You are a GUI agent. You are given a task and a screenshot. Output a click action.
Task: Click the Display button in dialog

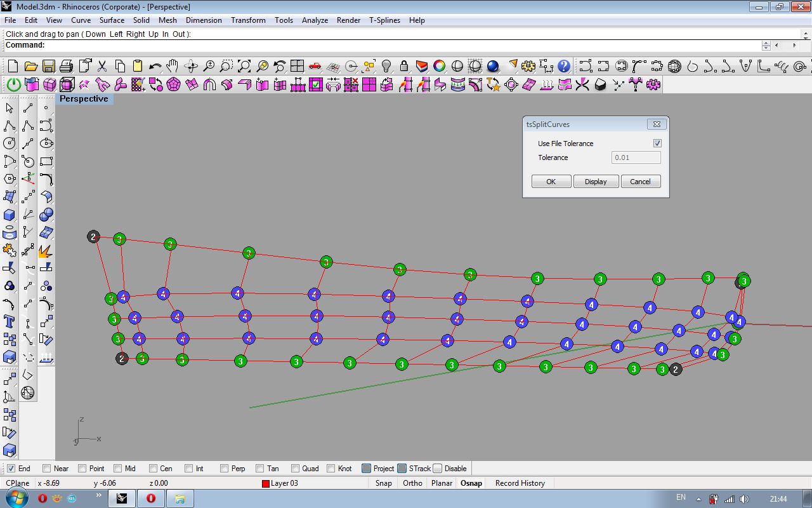[596, 182]
